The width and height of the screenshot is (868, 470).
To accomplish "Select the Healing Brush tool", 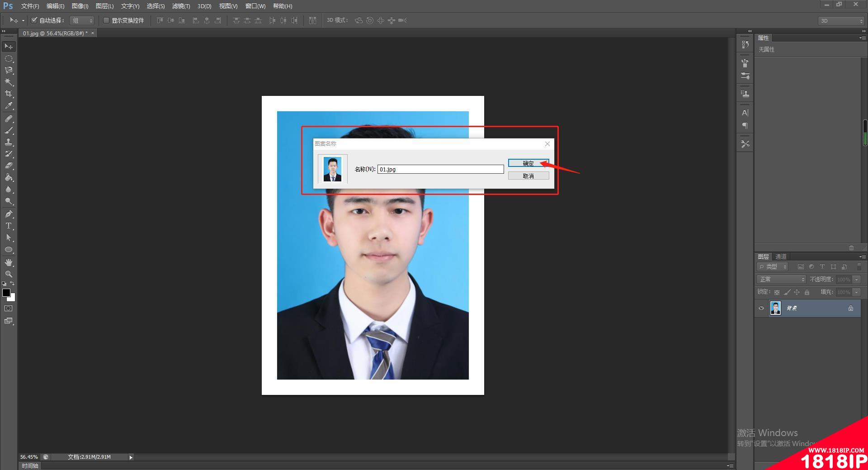I will tap(9, 119).
